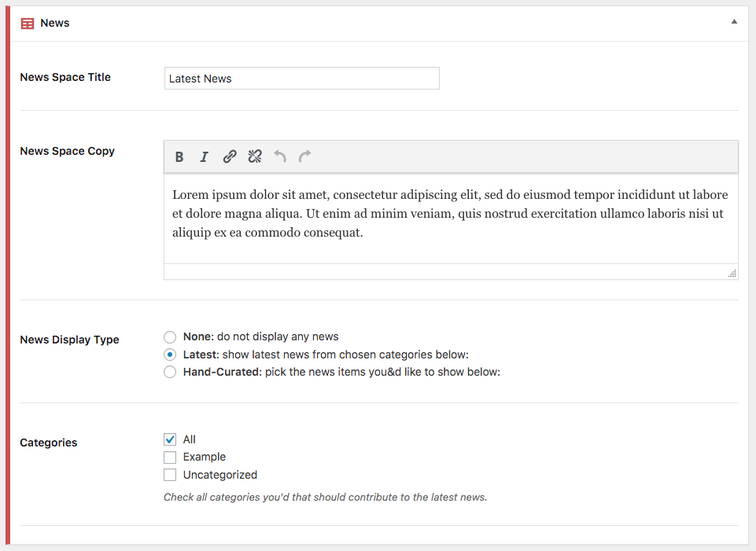This screenshot has height=551, width=756.
Task: Select the None news display option
Action: (170, 336)
